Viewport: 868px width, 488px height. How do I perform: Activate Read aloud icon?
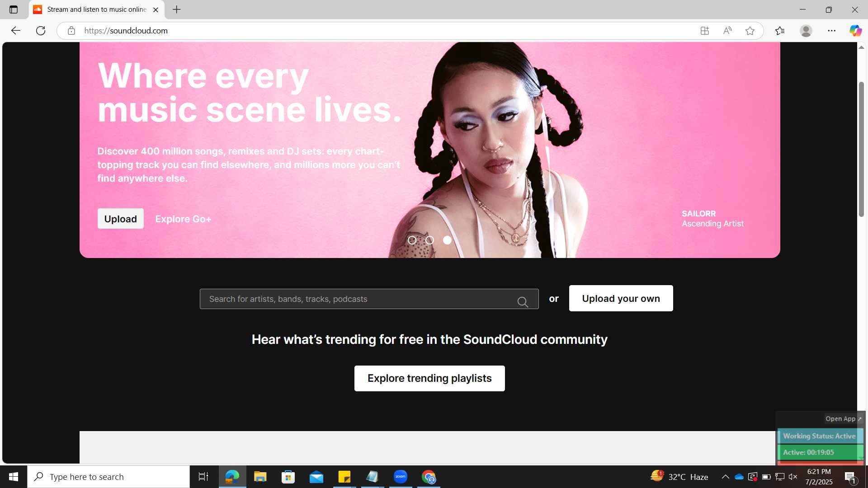click(727, 31)
